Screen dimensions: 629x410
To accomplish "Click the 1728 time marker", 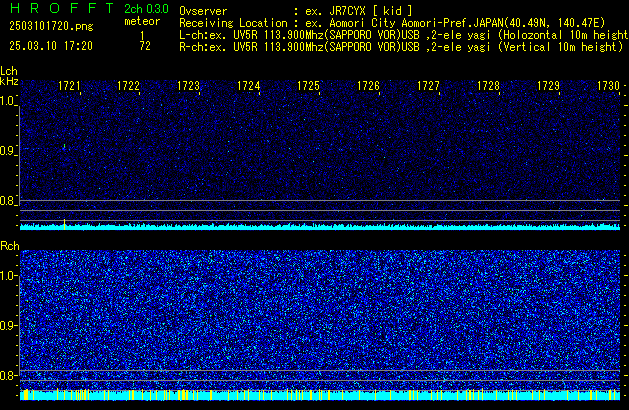I will 488,86.
